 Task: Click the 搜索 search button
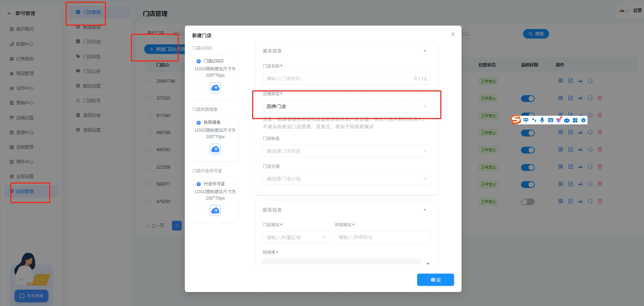pos(536,34)
